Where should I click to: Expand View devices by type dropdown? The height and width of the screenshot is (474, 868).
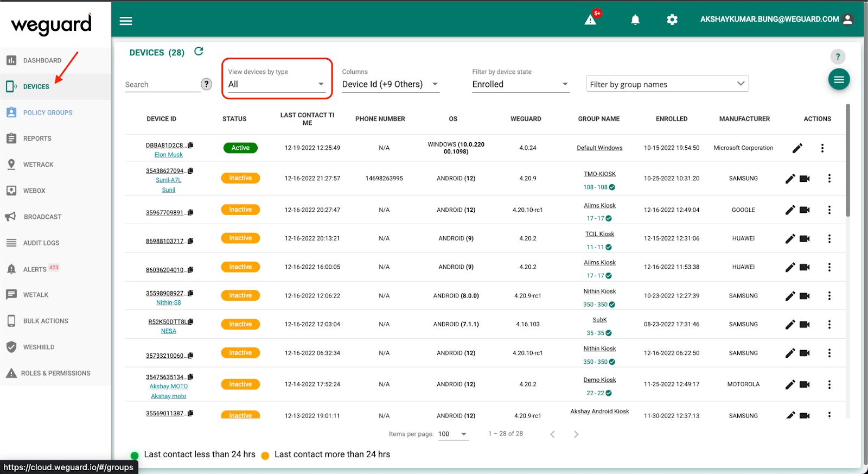pyautogui.click(x=276, y=84)
